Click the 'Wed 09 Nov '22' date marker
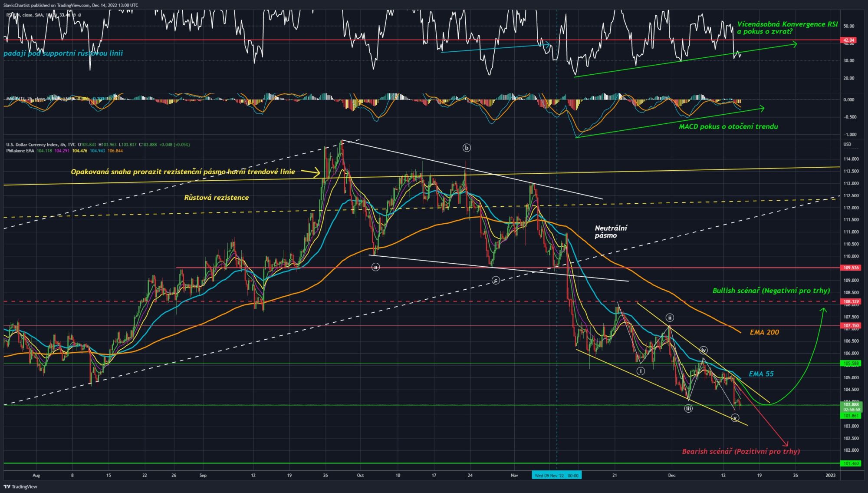This screenshot has width=868, height=493. (x=556, y=476)
